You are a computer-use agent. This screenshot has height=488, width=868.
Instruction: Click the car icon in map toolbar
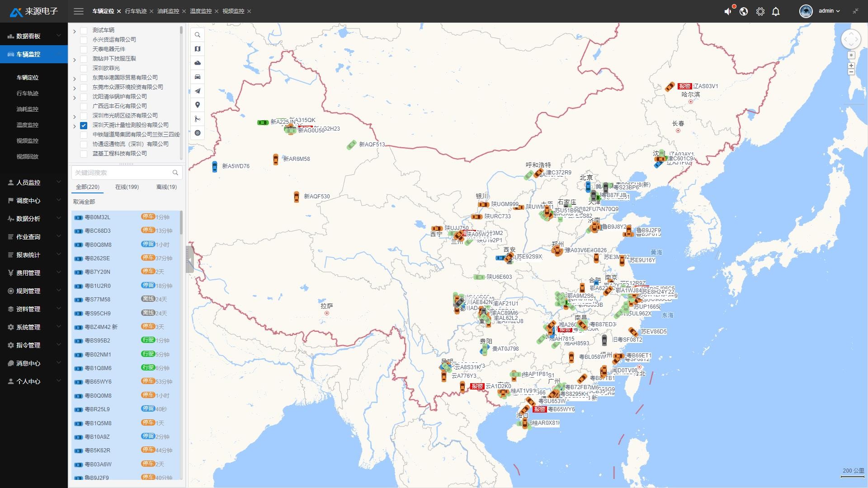point(198,77)
